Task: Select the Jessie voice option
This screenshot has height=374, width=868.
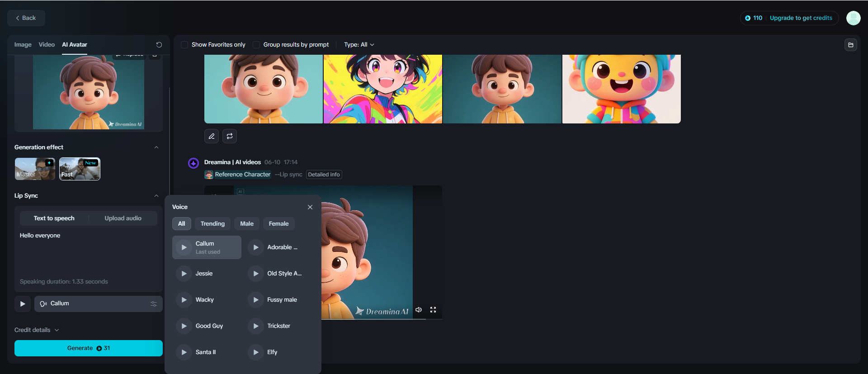Action: 207,274
